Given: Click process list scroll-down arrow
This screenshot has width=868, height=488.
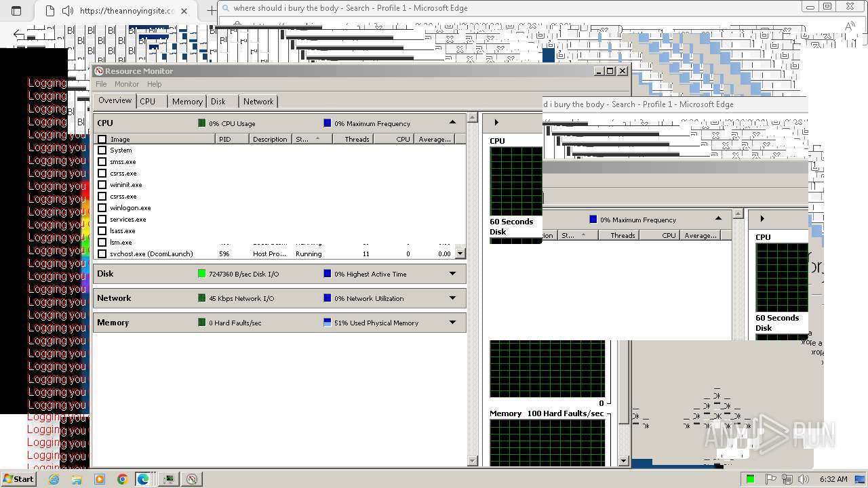Looking at the screenshot, I should click(x=460, y=253).
